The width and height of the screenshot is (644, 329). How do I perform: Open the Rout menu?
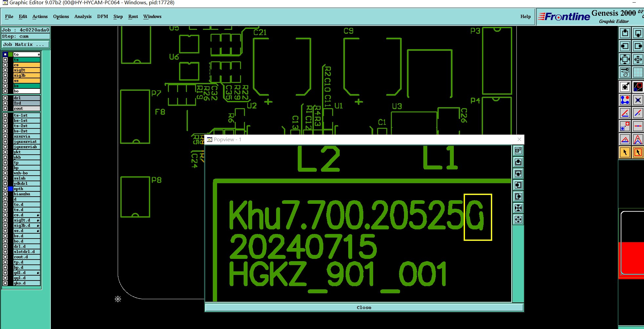(x=133, y=16)
